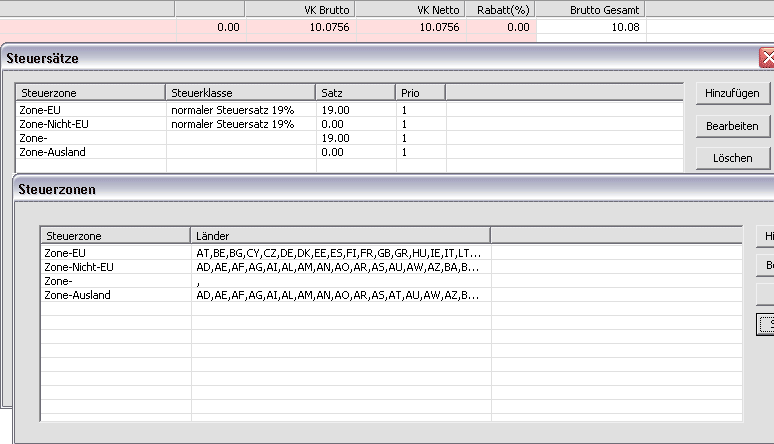The width and height of the screenshot is (774, 444).
Task: Click the Brutto Gesamt cell showing 10.08
Action: (590, 28)
